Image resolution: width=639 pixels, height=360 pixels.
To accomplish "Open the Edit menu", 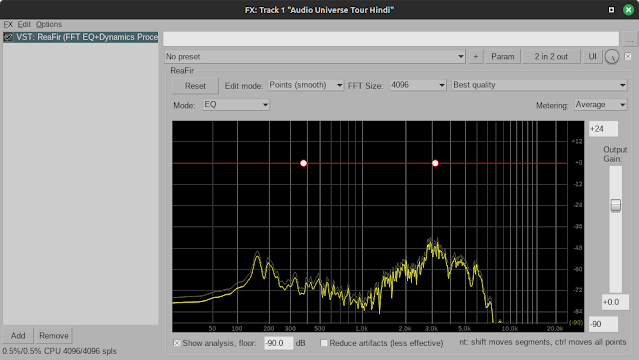I will pyautogui.click(x=24, y=24).
